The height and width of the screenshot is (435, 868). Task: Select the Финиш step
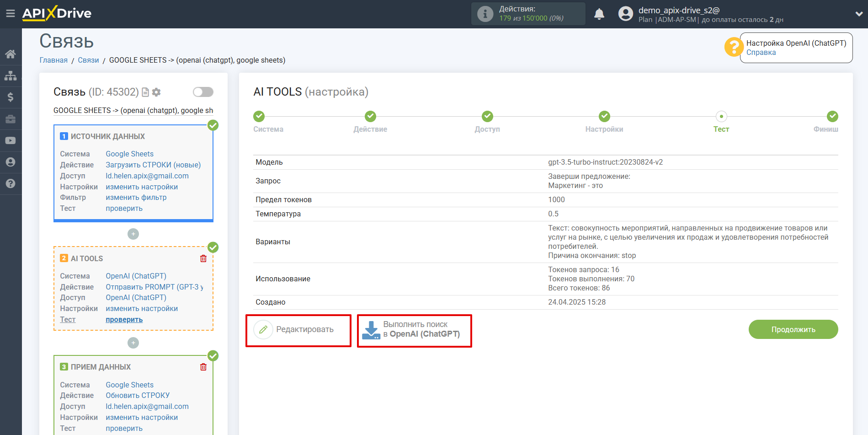[826, 122]
